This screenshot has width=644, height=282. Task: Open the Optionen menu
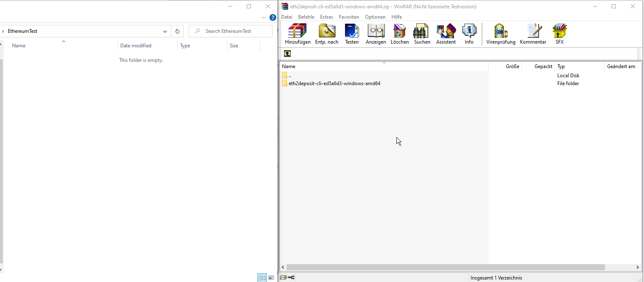click(x=375, y=17)
